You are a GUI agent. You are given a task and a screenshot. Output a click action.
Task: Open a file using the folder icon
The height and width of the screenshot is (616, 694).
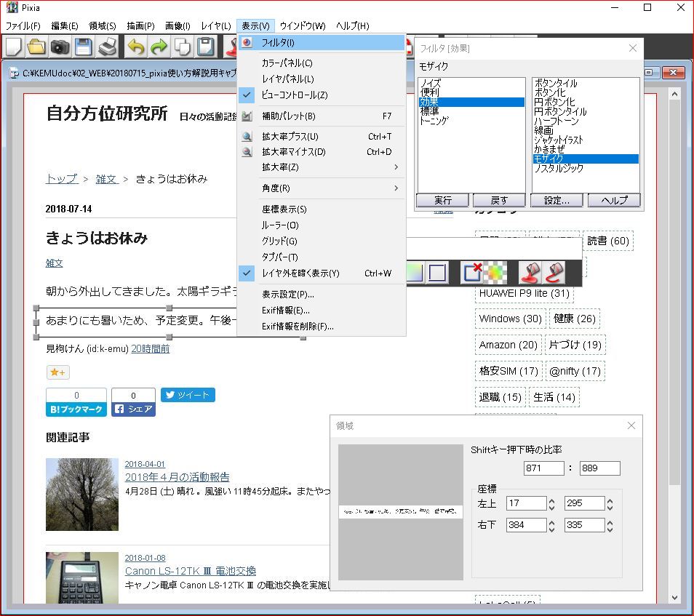[x=38, y=47]
